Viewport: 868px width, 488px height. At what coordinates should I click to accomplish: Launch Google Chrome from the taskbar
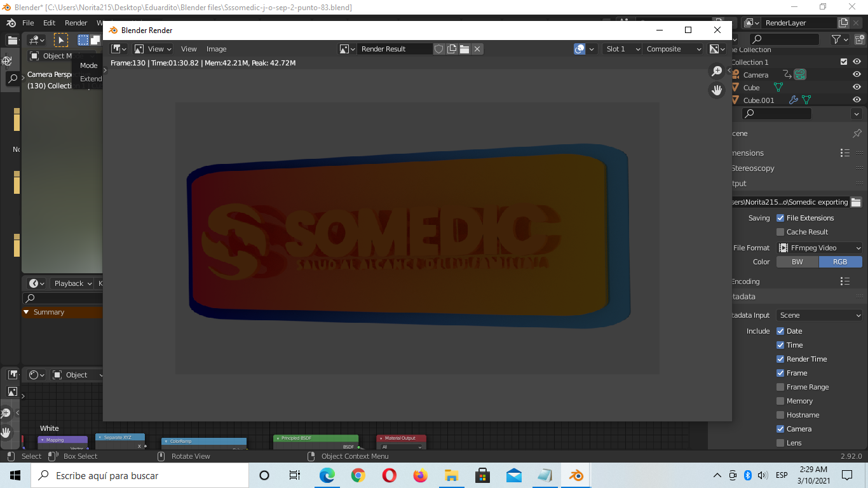tap(358, 475)
